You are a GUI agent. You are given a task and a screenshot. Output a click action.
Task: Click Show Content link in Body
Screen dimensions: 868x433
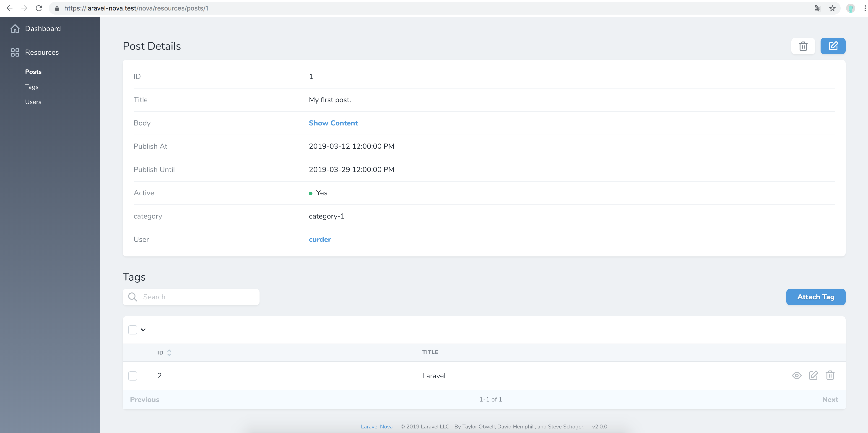[x=333, y=123]
